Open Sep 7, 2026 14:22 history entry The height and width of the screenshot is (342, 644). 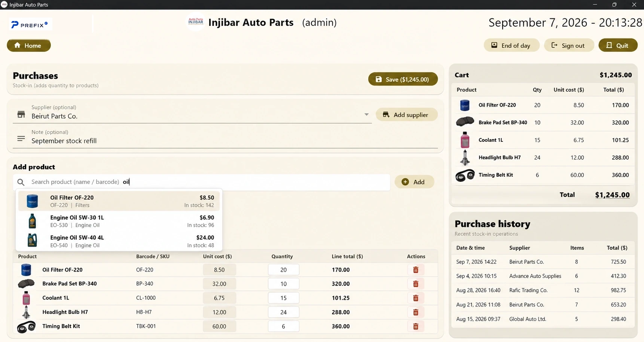click(543, 262)
